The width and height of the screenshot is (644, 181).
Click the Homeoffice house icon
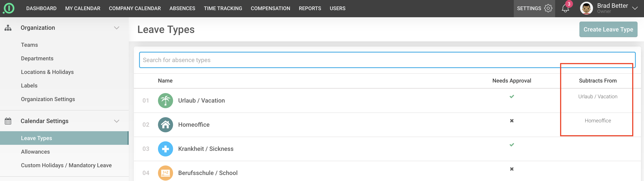tap(165, 124)
